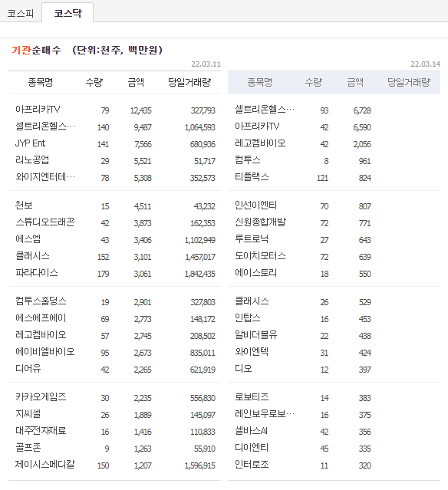Click the 금액 header in 22.03.14 table
The width and height of the screenshot is (448, 490).
(x=355, y=82)
